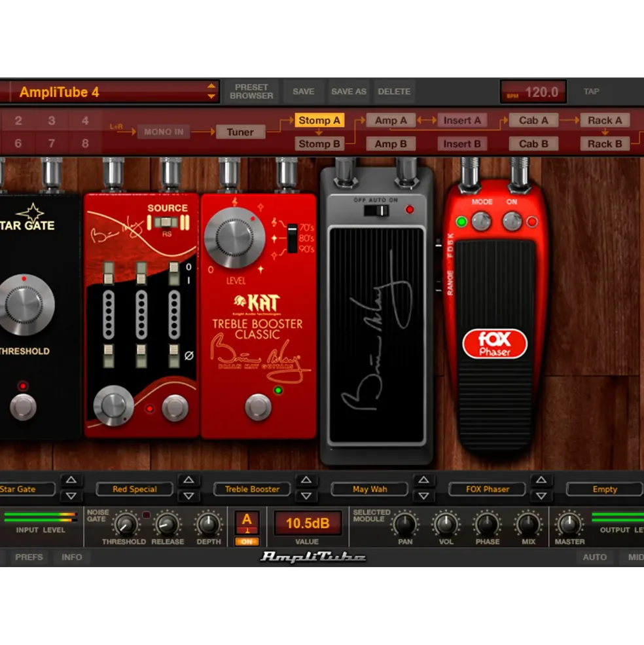Click the May Wah treadle pedal

coord(376,335)
